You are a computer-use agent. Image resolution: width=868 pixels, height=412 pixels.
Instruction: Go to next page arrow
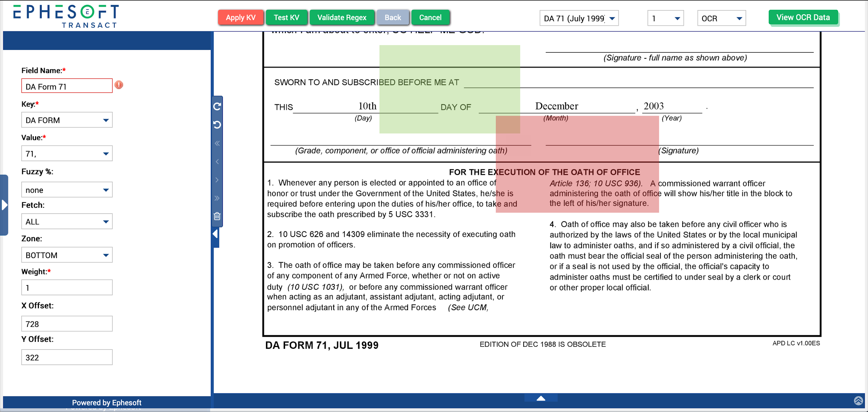tap(217, 180)
